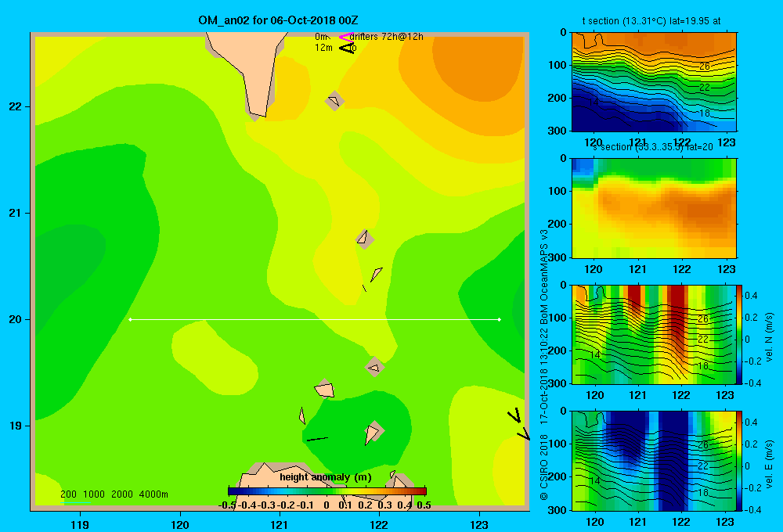Click longitude label '121' below main map

click(x=280, y=524)
